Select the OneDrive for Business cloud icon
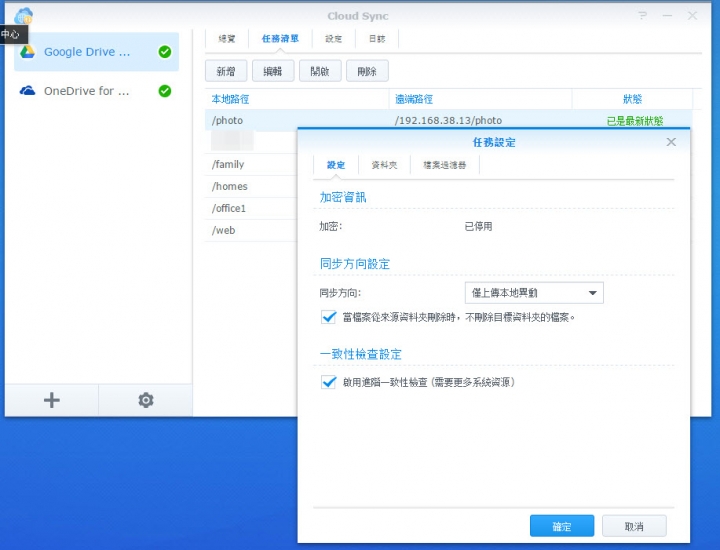720x550 pixels. tap(28, 90)
